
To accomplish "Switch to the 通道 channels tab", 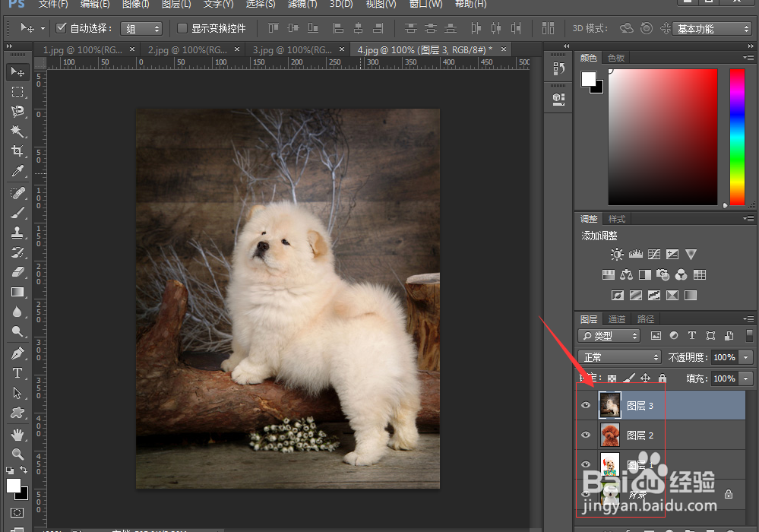I will (617, 319).
